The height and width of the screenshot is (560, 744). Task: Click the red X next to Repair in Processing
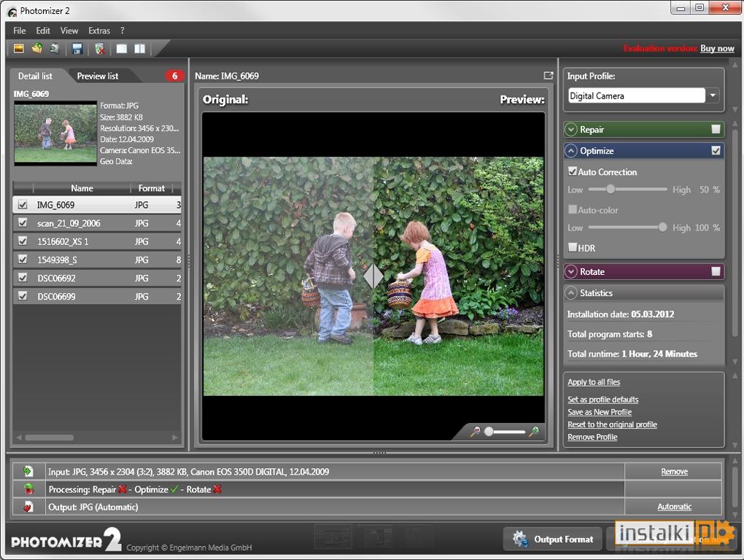(x=123, y=489)
